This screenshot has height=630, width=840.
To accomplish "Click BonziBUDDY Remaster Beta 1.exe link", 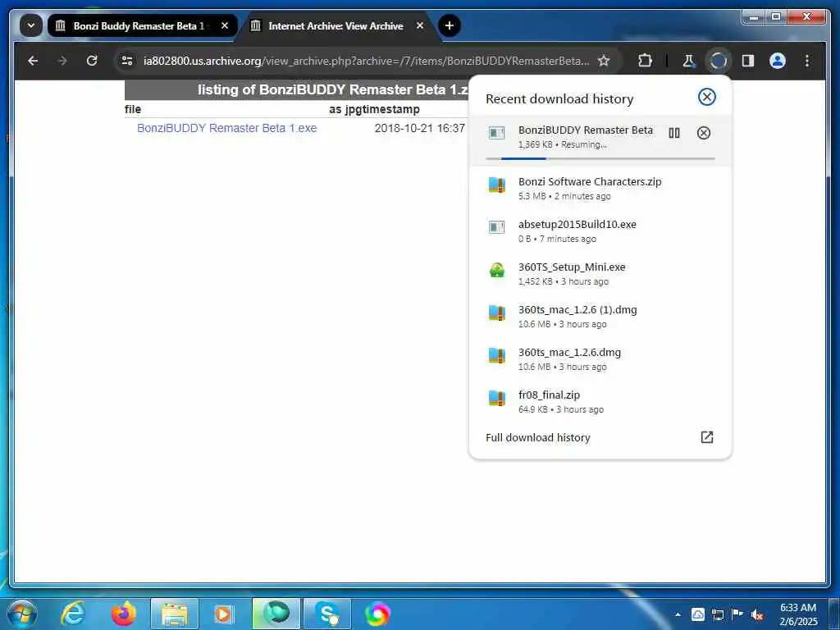I will click(226, 128).
